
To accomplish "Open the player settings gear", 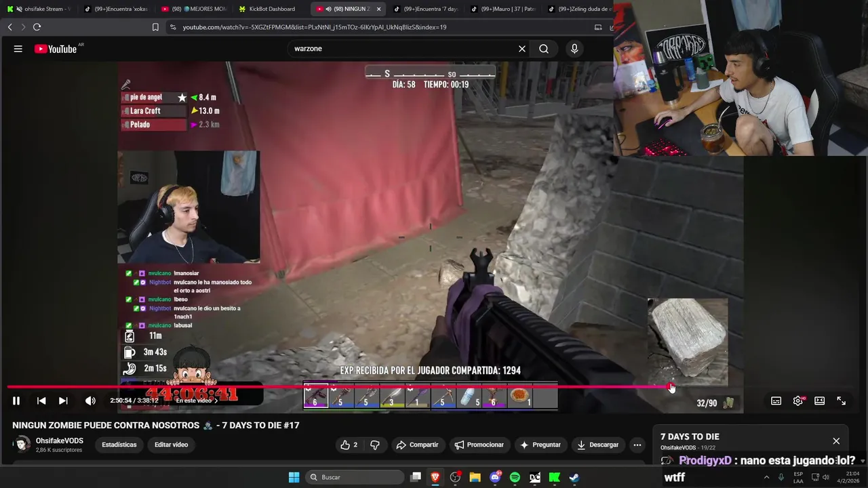I will (798, 401).
